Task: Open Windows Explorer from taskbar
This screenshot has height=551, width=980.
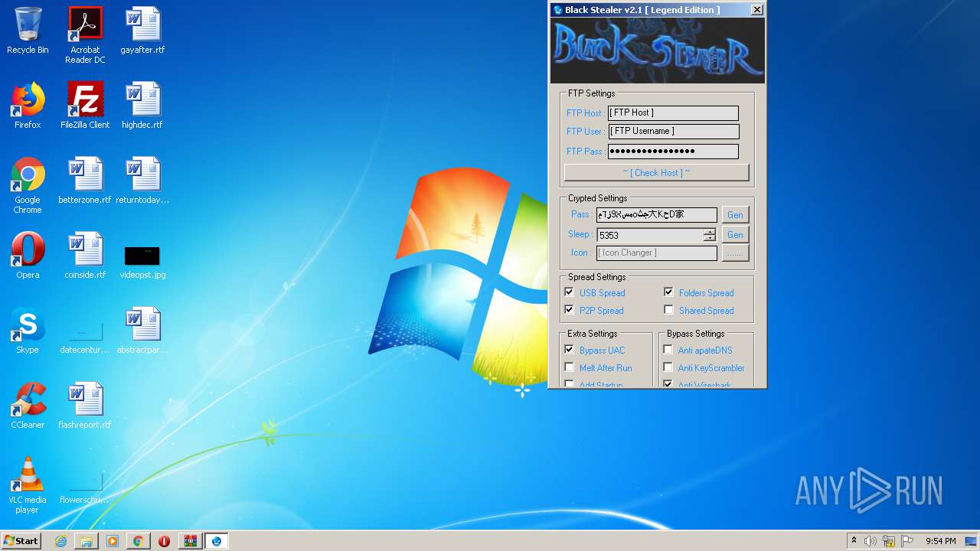Action: click(87, 541)
